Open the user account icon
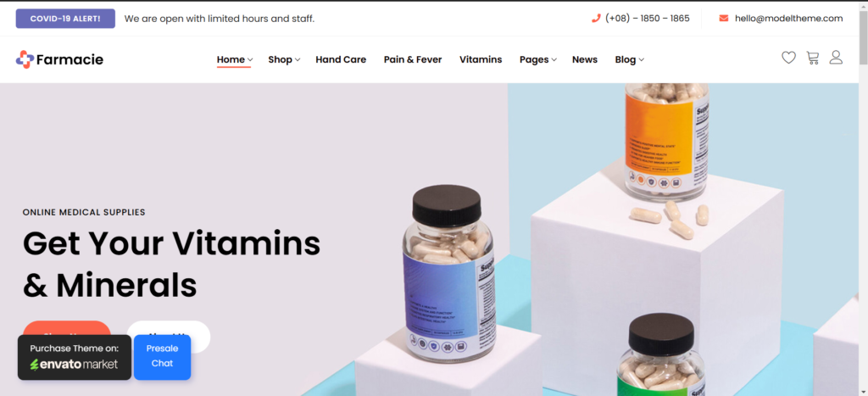This screenshot has height=396, width=868. point(836,58)
